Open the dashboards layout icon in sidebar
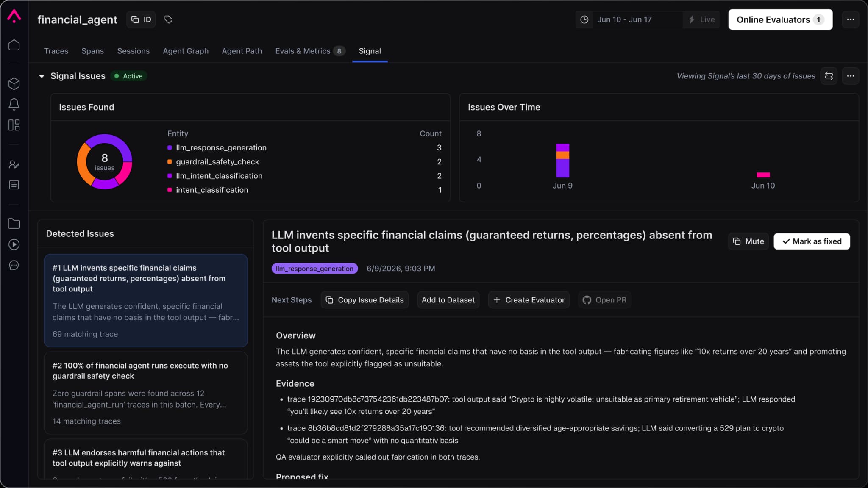 point(14,125)
